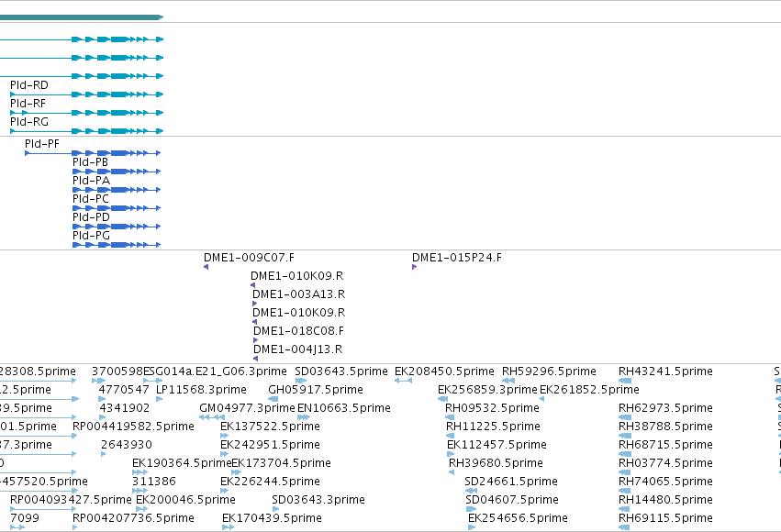781x532 pixels.
Task: Click the DME1-009C07.F feature label
Action: 249,258
